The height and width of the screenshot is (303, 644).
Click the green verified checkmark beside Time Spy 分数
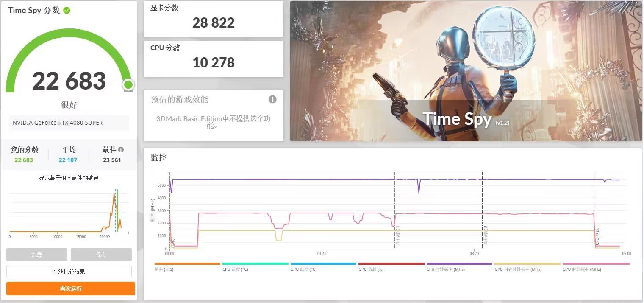[x=66, y=10]
